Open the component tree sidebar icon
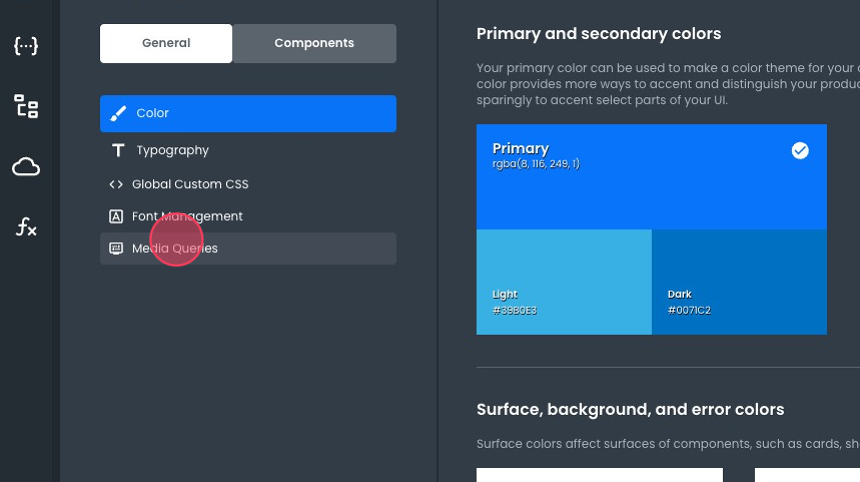Viewport: 860px width, 482px height. tap(26, 106)
